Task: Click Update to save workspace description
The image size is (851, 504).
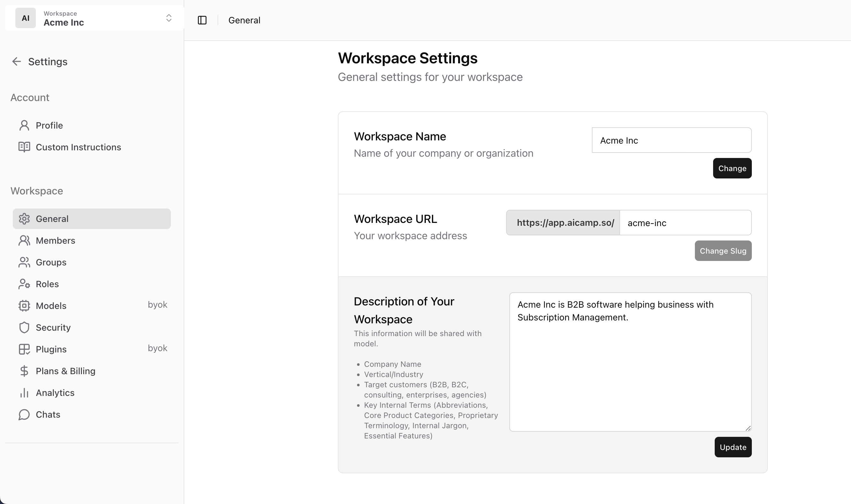Action: 733,447
